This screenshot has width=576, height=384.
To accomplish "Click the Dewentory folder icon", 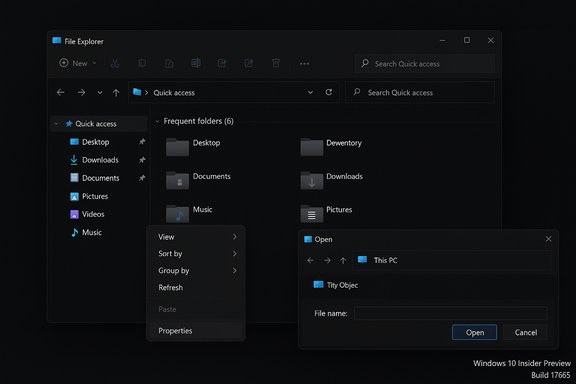I will (x=312, y=147).
